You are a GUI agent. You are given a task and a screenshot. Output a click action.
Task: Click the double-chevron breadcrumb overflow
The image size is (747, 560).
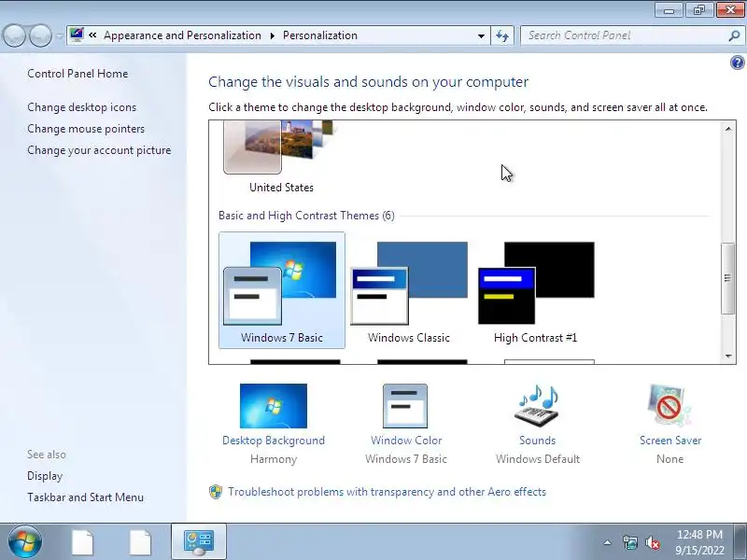(92, 35)
